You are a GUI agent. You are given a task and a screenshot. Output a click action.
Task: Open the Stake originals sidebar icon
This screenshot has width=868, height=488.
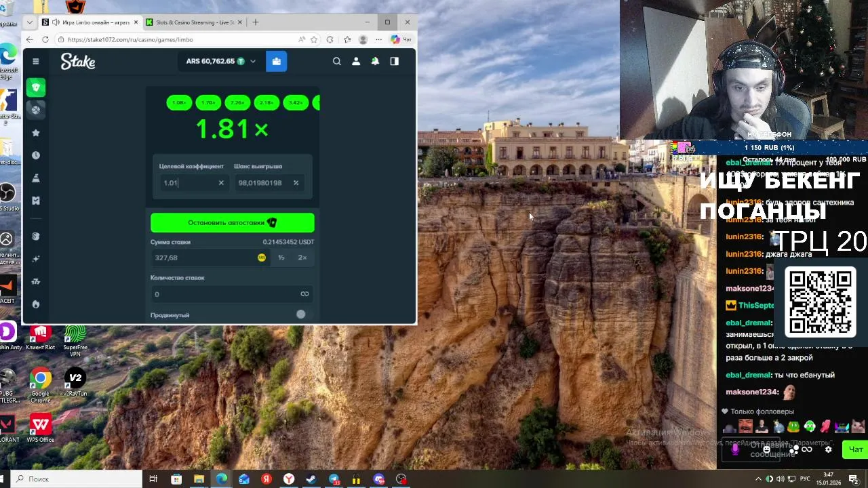click(36, 237)
